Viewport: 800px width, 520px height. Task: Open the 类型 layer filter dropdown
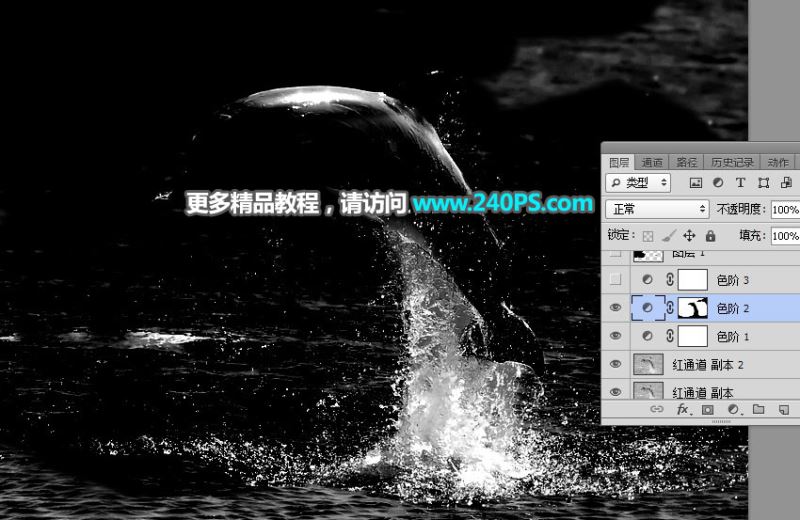[x=642, y=183]
